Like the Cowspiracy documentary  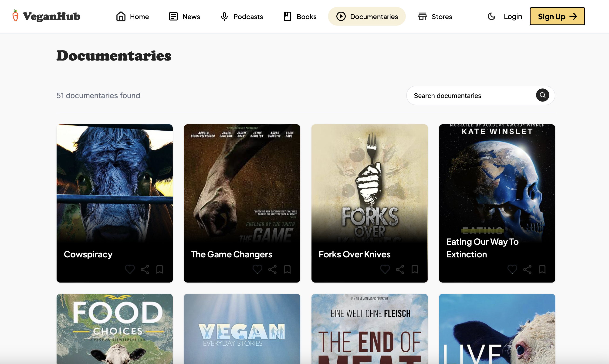(130, 269)
